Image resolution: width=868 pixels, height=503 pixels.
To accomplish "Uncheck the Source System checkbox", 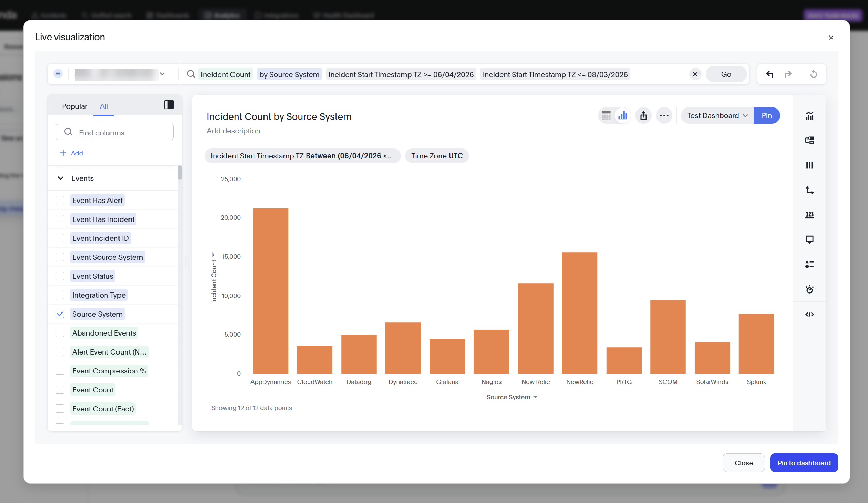I will pos(60,314).
